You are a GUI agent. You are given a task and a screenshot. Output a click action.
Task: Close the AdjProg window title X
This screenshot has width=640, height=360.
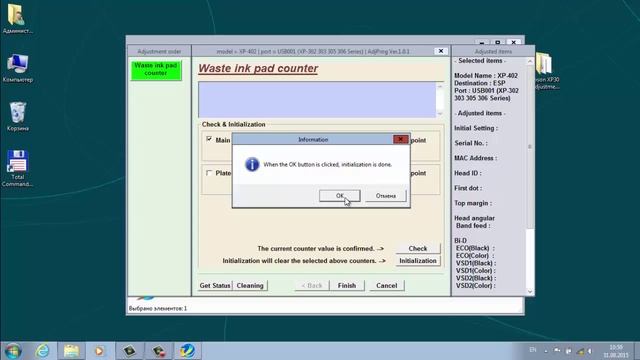[x=441, y=51]
